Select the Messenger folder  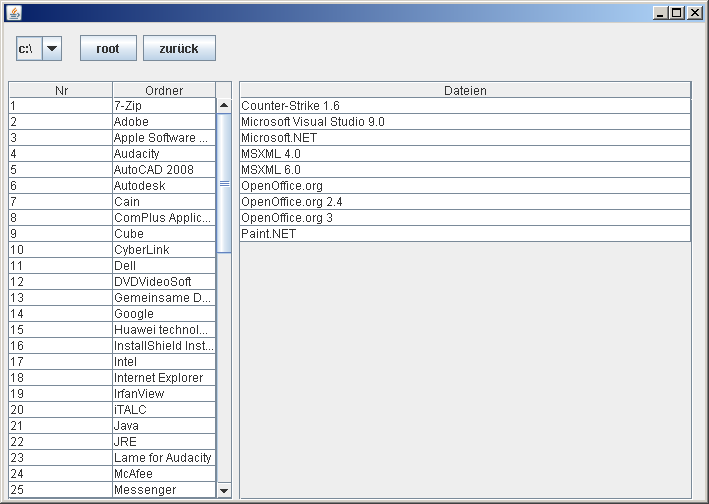pyautogui.click(x=164, y=490)
